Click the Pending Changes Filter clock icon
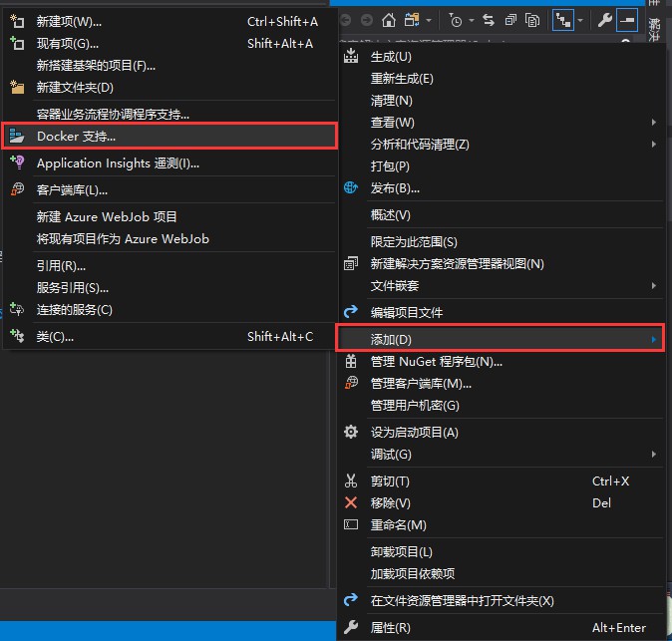Screen dimensions: 672x641 455,20
